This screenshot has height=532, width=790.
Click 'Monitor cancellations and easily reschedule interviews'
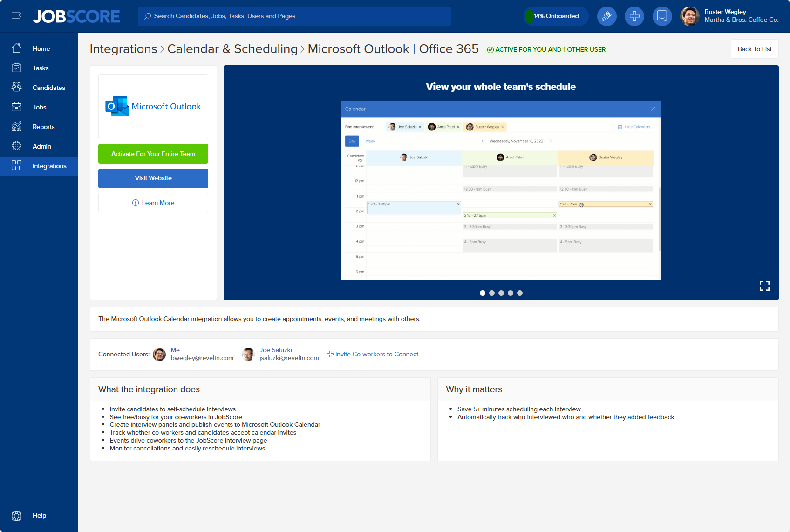188,449
